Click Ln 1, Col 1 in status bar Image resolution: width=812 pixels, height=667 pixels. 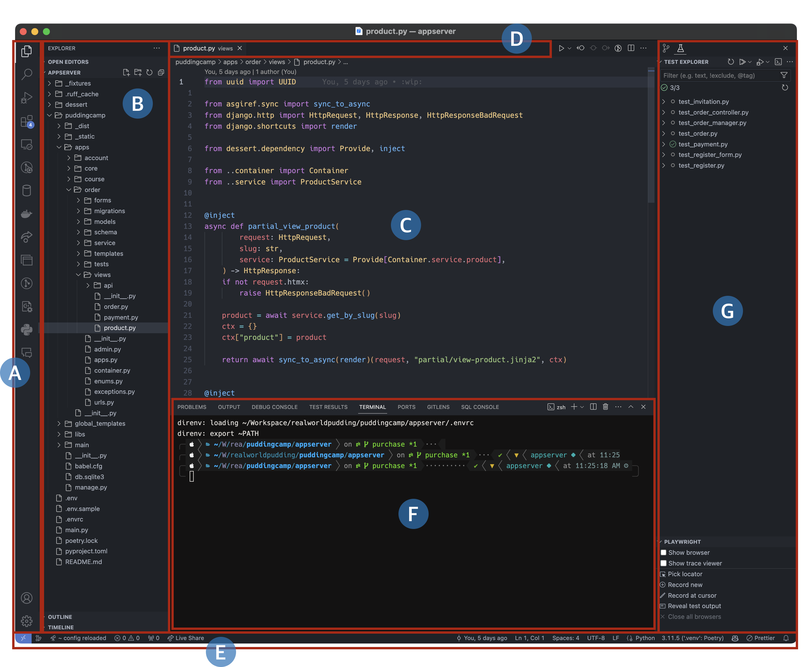(529, 638)
